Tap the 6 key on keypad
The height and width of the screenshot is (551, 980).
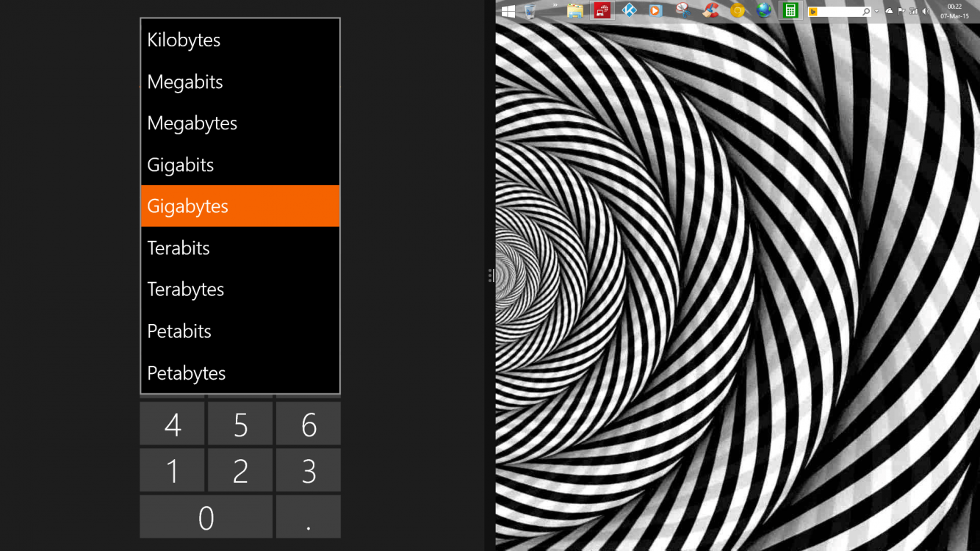(x=309, y=424)
